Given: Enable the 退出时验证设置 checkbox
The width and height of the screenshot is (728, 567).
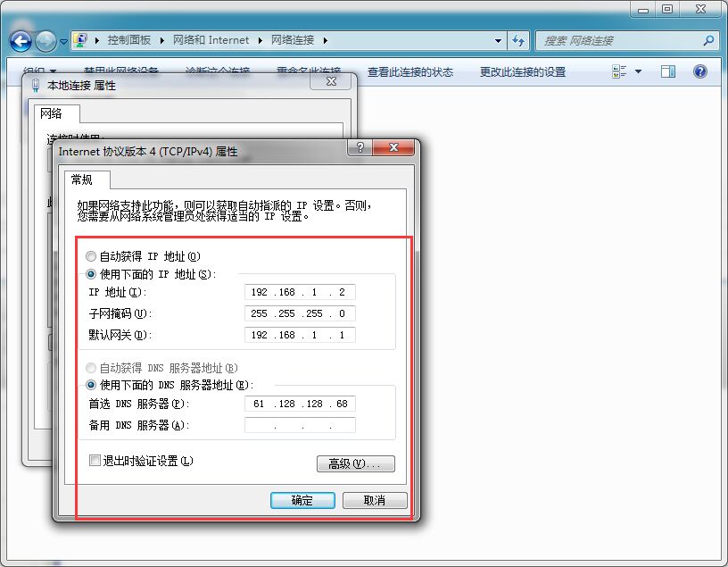Looking at the screenshot, I should 94,460.
